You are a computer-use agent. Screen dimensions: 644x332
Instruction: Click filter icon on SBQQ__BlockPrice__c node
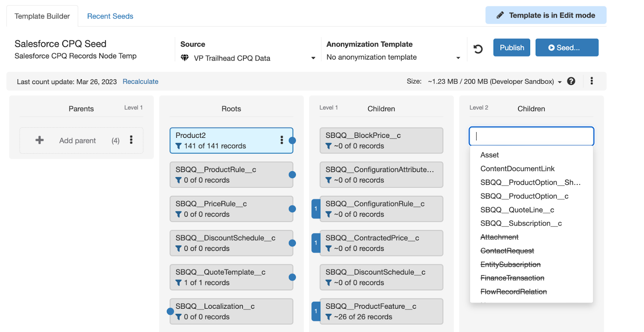click(x=329, y=146)
